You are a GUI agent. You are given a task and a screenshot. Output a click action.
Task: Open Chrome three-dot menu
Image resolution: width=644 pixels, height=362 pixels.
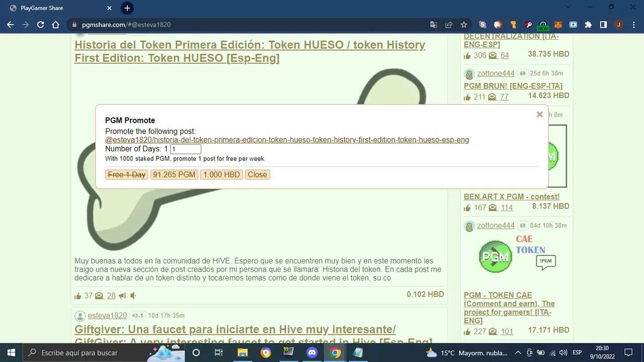click(633, 25)
